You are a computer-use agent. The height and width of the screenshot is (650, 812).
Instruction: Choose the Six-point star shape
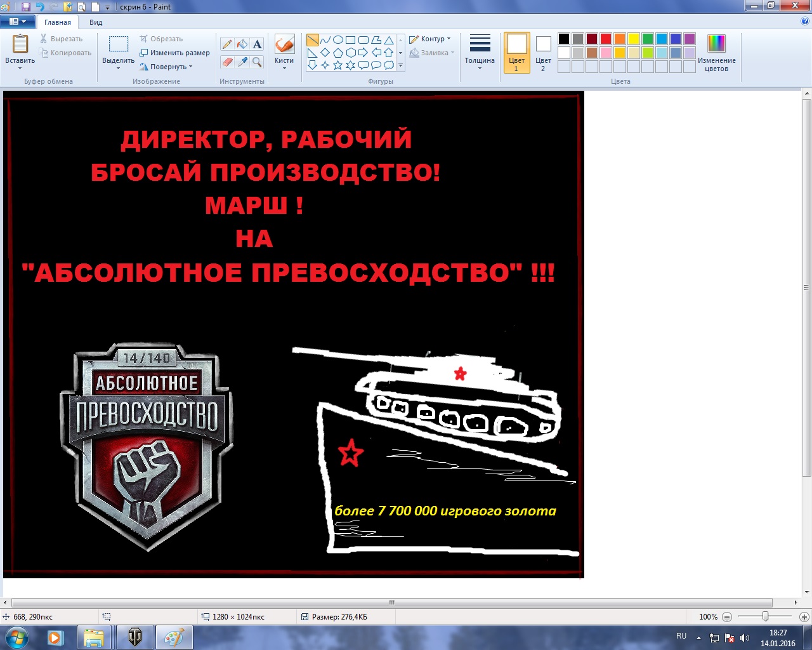(x=350, y=65)
